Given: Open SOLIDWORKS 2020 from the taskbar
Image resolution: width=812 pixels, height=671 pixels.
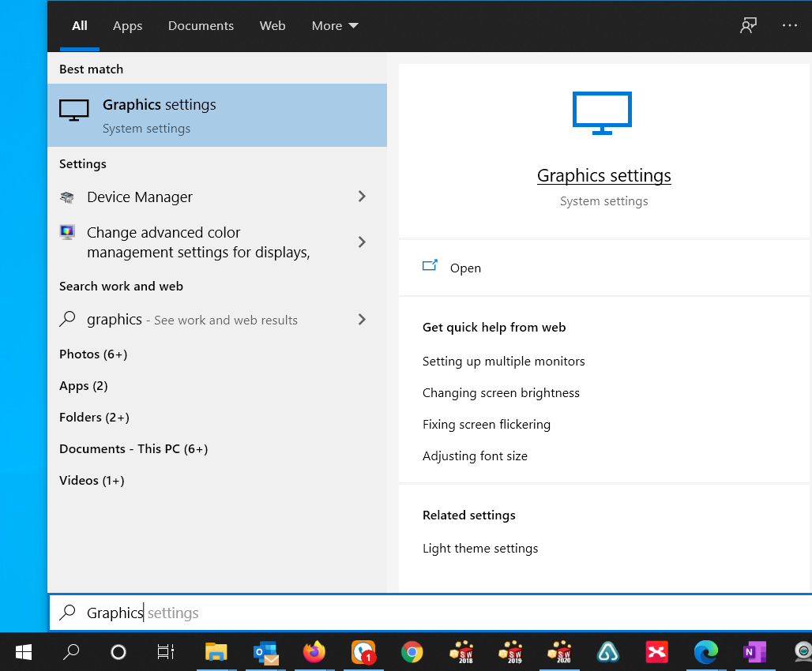Looking at the screenshot, I should coord(559,653).
